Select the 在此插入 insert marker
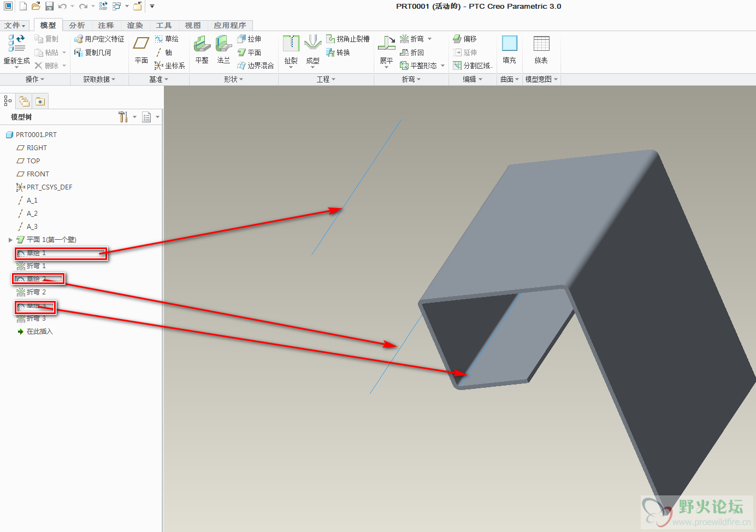The image size is (756, 532). click(35, 332)
